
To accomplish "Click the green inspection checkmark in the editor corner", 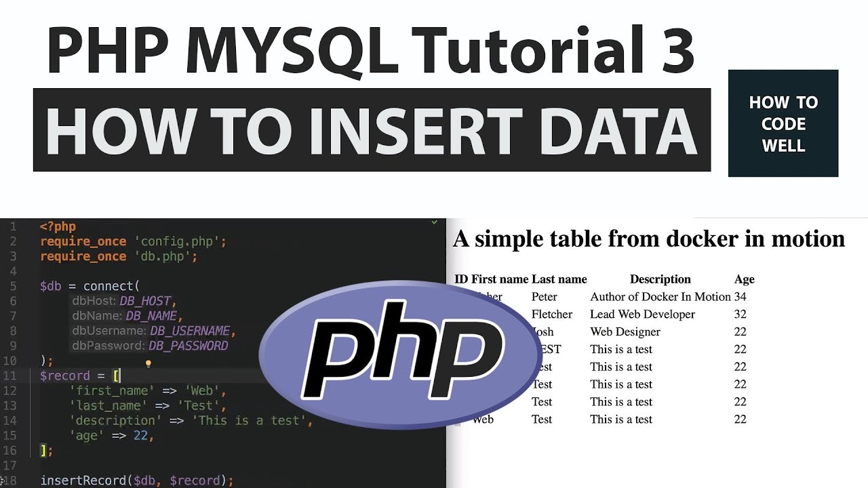I will tap(435, 222).
